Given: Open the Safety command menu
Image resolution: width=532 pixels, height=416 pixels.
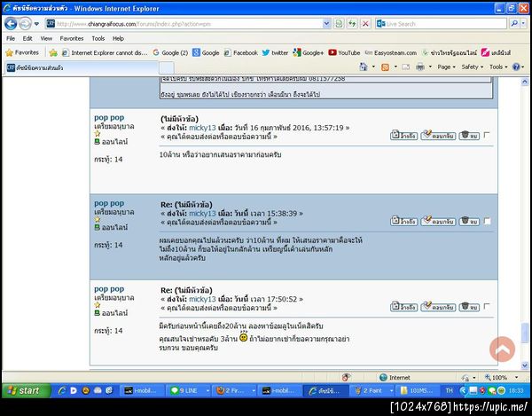Looking at the screenshot, I should tap(472, 67).
